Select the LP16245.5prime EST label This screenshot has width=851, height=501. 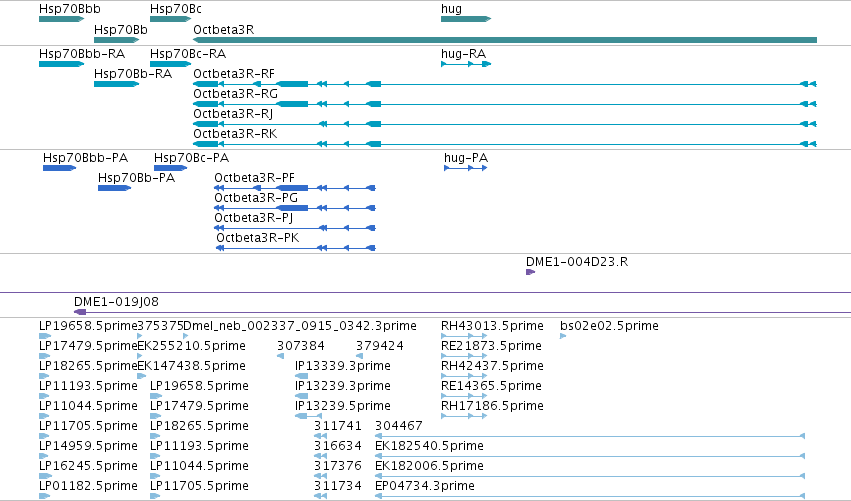88,466
